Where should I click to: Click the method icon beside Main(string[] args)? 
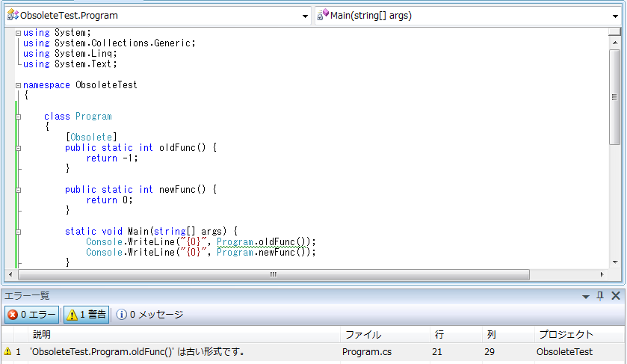[x=323, y=15]
